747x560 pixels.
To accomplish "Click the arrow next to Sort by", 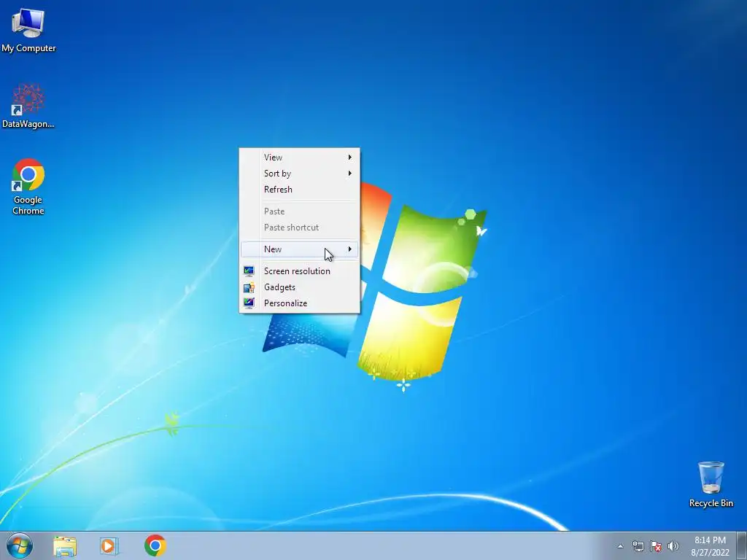I will tap(349, 174).
